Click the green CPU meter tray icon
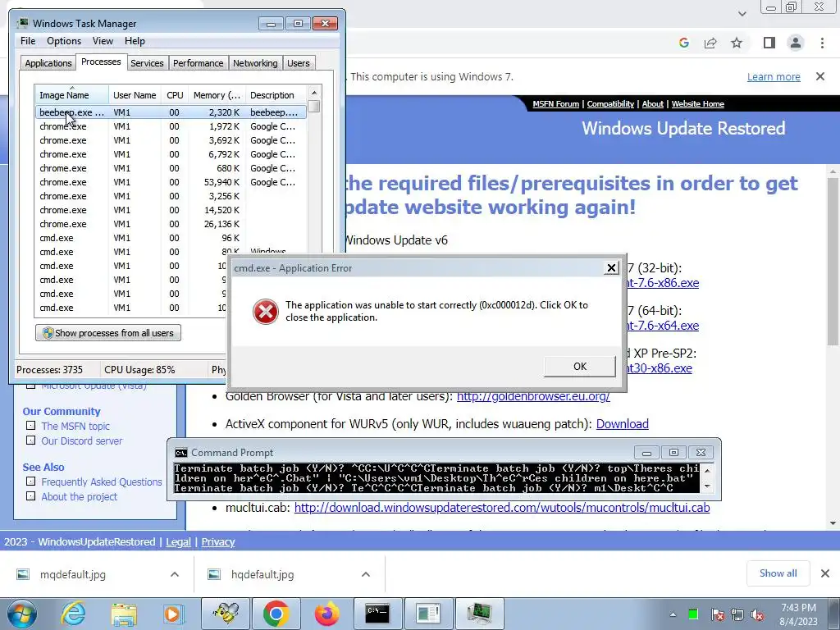840x630 pixels. pos(692,614)
